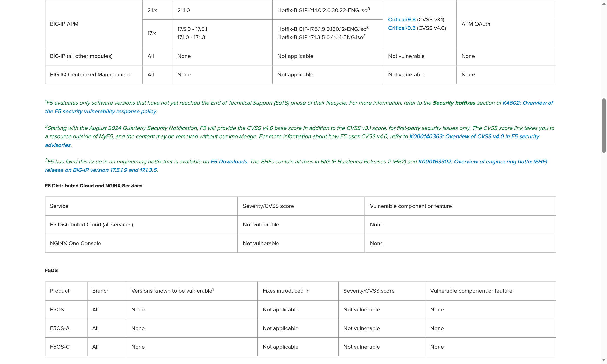This screenshot has height=364, width=607.
Task: Click the F5 Distributed Cloud and NGINX Services heading
Action: click(94, 186)
